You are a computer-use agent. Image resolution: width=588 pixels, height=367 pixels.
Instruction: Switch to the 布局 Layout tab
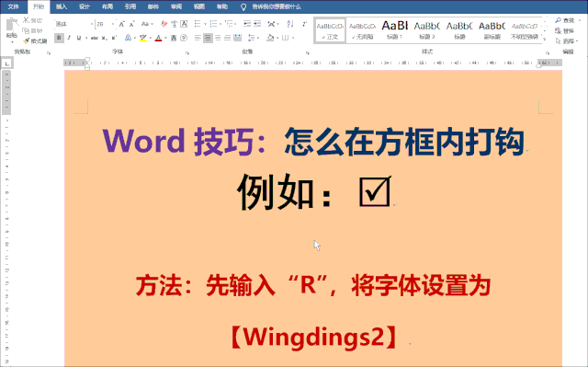[107, 6]
